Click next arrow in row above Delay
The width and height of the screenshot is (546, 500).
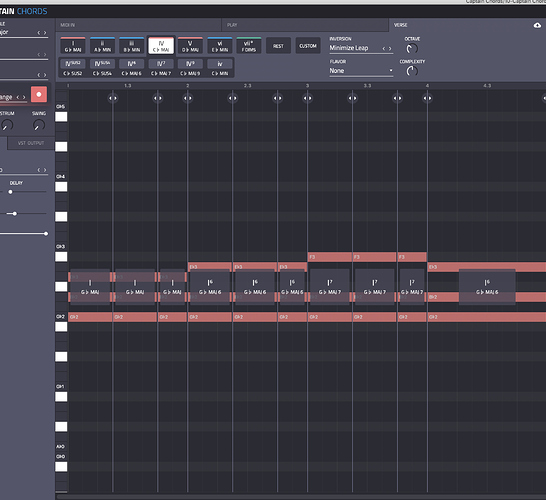point(45,170)
